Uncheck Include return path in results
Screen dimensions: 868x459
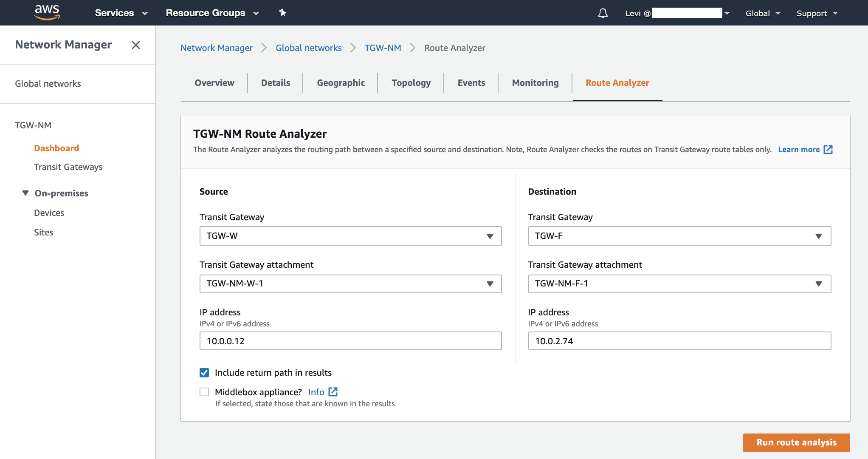pos(204,372)
